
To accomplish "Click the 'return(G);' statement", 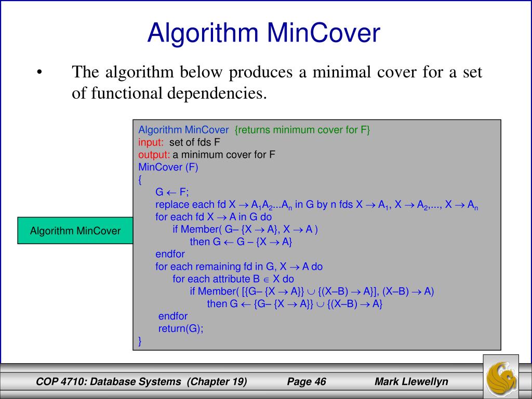I will coord(181,328).
